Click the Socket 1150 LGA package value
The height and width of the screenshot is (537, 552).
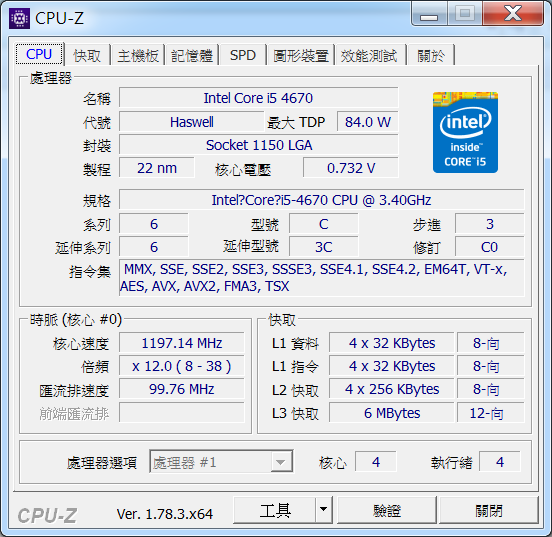258,145
